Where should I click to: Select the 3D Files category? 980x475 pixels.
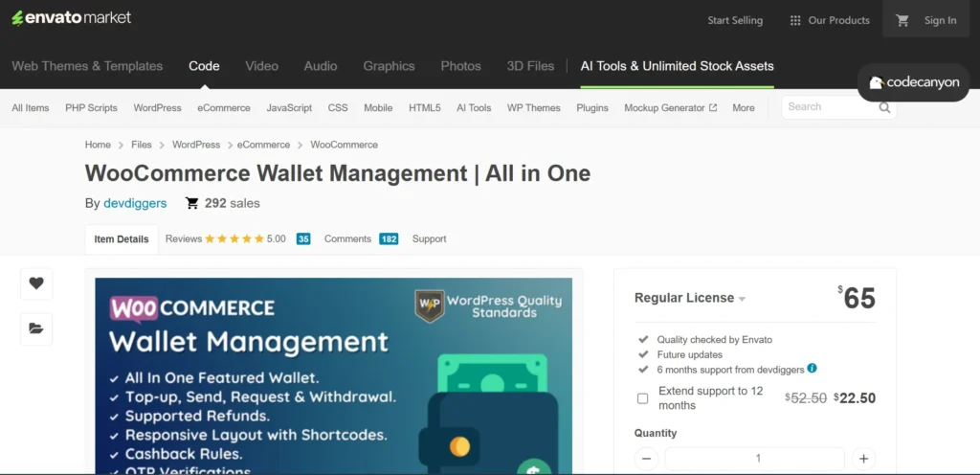530,66
